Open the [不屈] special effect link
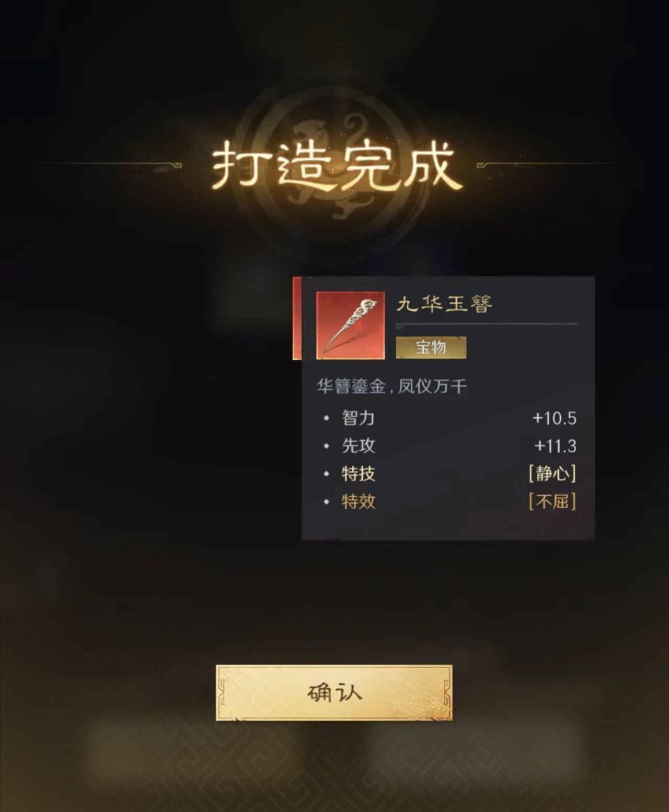The image size is (669, 812). [x=552, y=501]
